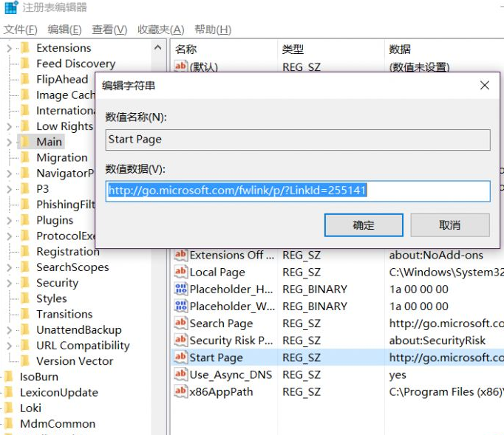Select the Transitions folder icon
Screen dimensions: 504x435
click(25, 314)
